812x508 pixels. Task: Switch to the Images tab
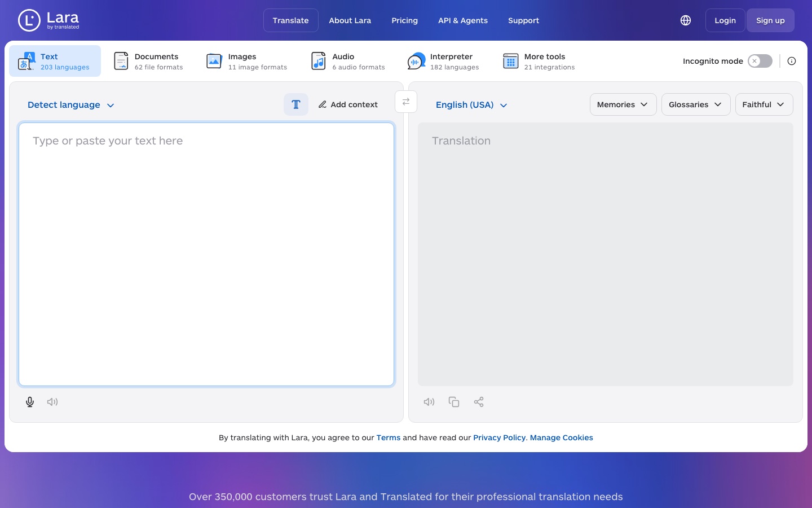(247, 61)
